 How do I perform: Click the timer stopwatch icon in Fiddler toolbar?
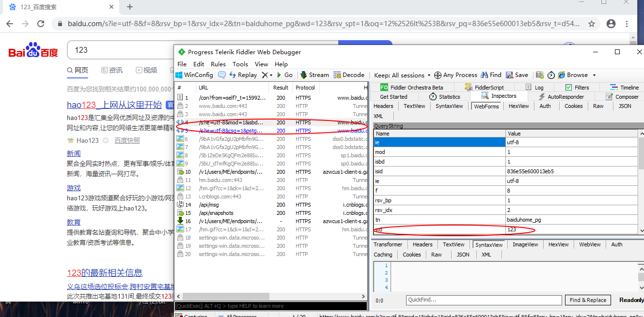point(551,75)
